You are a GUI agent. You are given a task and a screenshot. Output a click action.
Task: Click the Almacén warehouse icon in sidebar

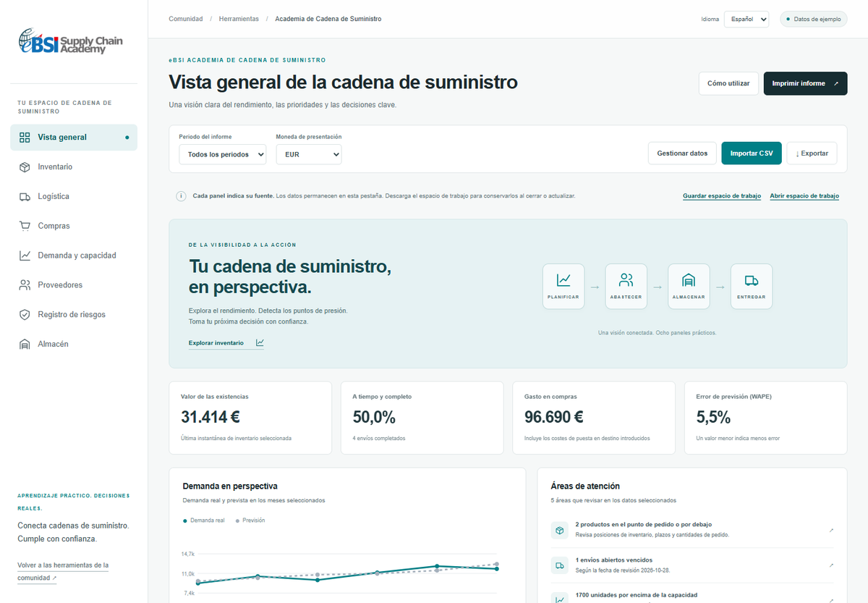(x=25, y=345)
